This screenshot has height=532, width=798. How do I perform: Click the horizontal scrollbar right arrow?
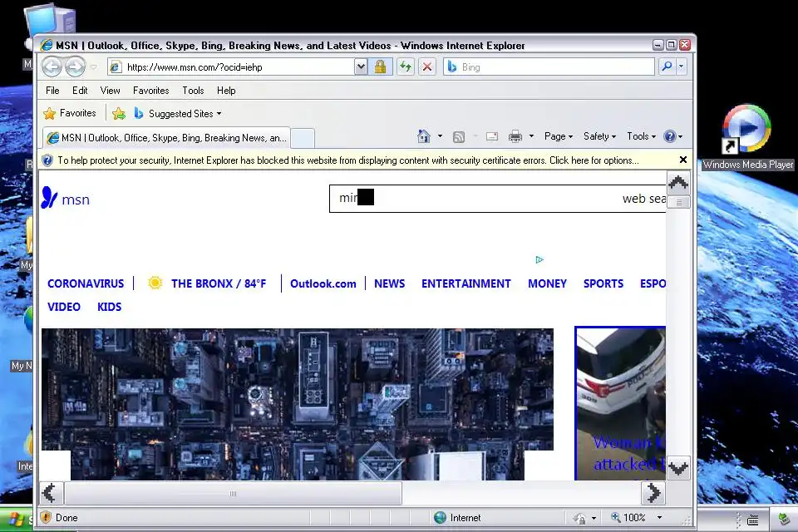click(x=653, y=493)
